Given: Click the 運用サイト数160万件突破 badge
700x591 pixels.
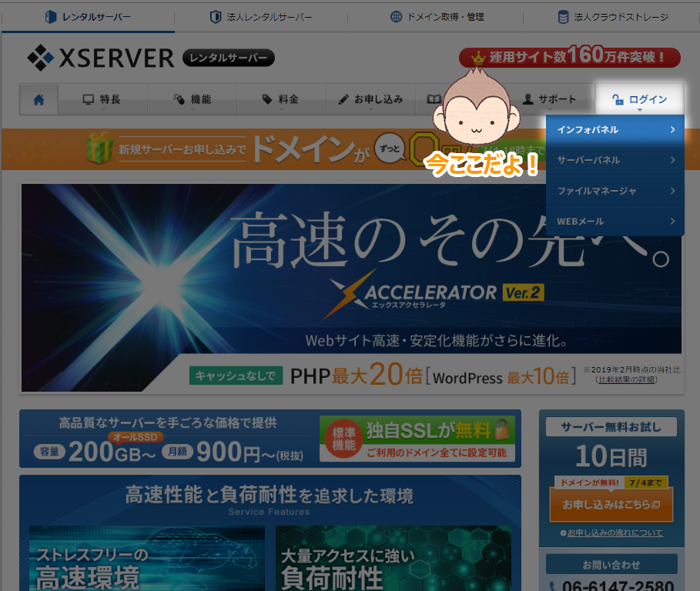Looking at the screenshot, I should point(570,57).
